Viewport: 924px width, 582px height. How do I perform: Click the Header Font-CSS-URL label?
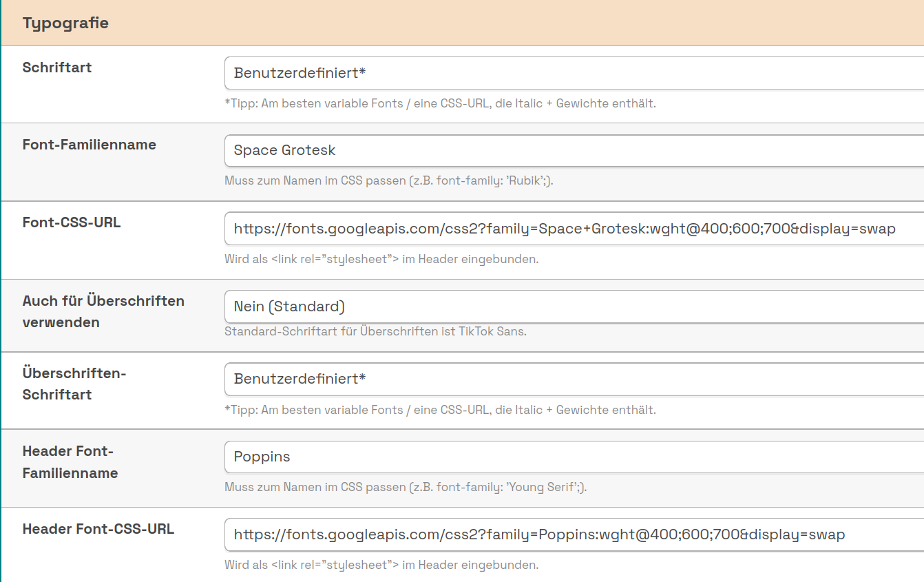pos(98,529)
